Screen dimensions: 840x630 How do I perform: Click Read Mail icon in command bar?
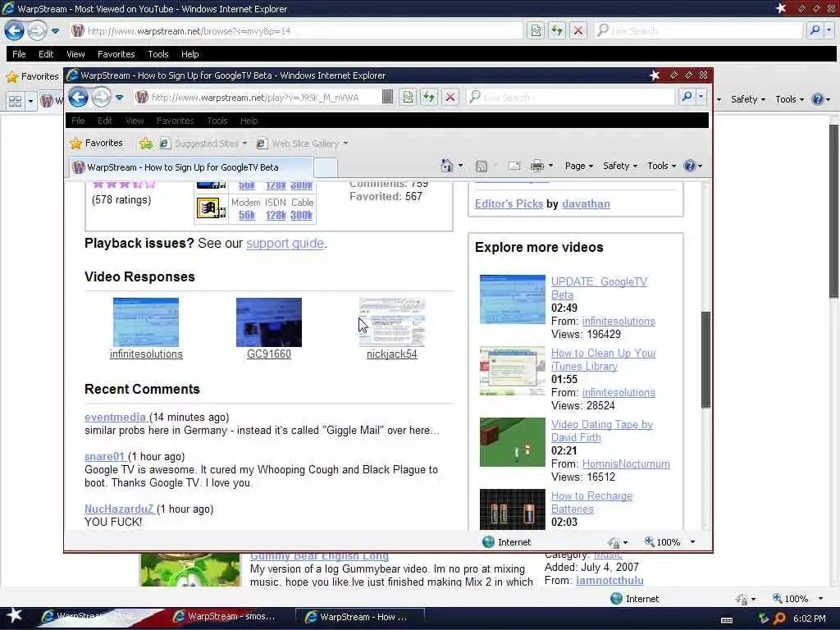tap(514, 166)
